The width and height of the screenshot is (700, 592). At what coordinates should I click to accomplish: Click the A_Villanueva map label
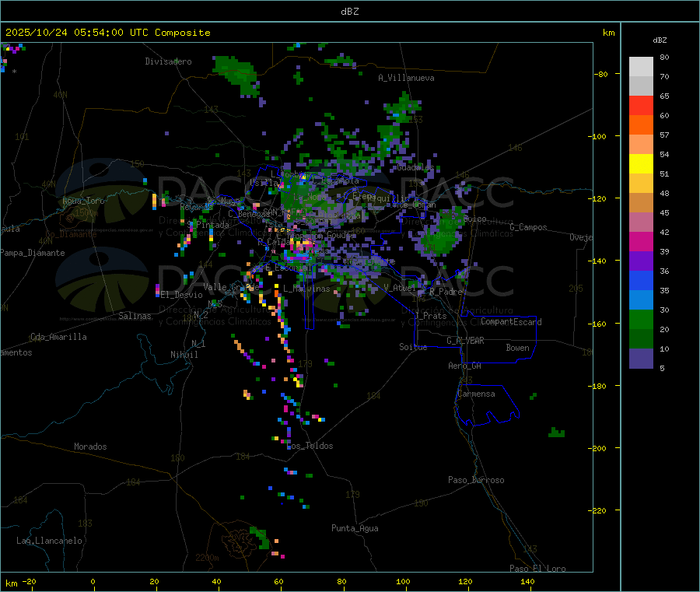[x=406, y=78]
